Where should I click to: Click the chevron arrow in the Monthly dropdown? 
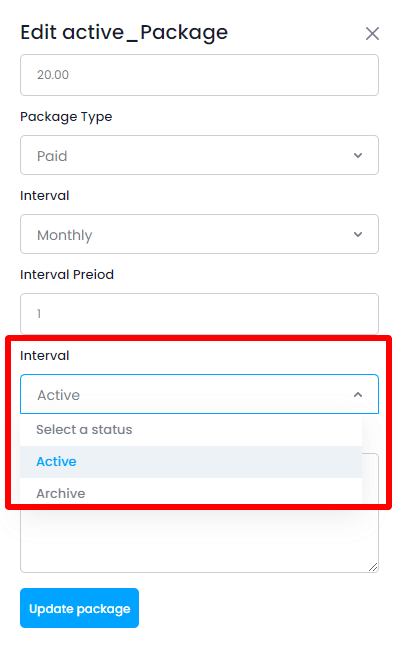358,235
